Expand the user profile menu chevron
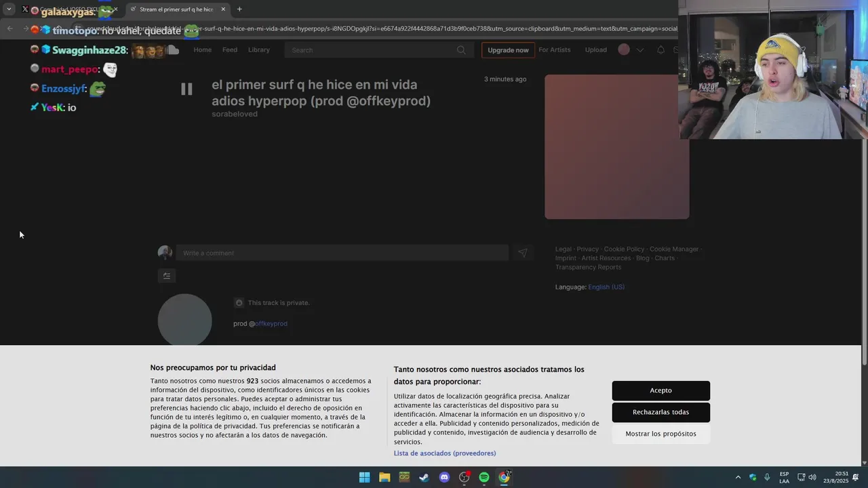The width and height of the screenshot is (868, 488). click(639, 50)
